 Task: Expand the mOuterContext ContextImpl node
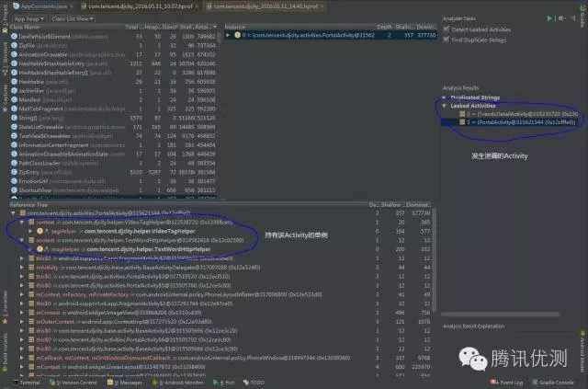pos(22,322)
